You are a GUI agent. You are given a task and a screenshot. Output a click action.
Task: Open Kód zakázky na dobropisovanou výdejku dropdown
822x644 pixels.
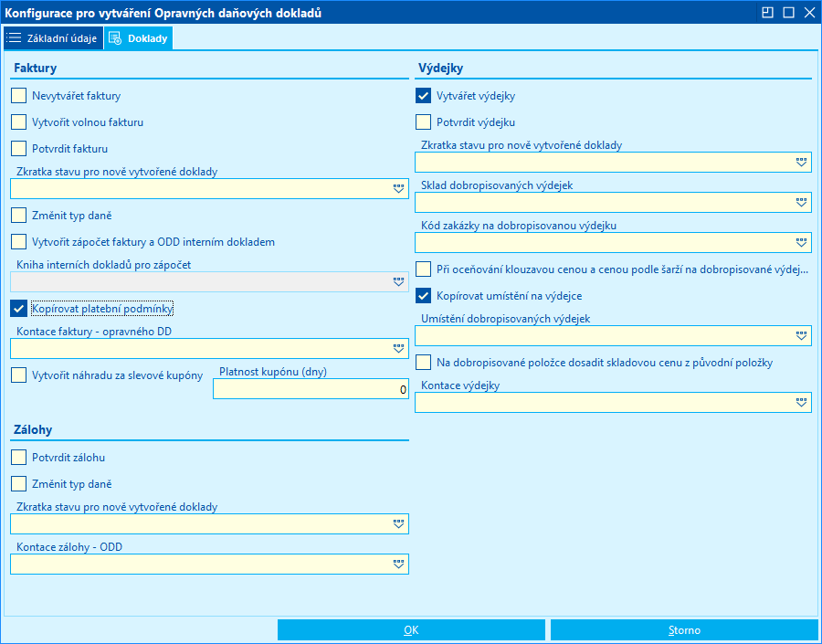point(801,243)
